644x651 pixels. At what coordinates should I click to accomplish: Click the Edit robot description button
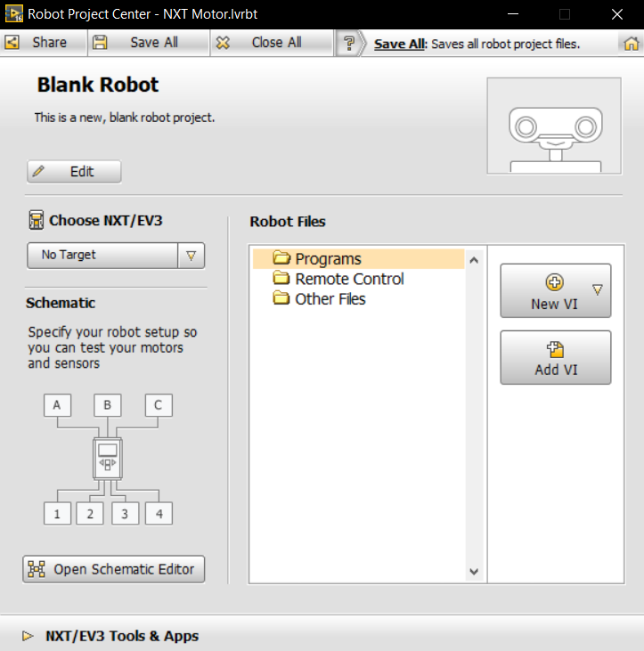[x=74, y=172]
